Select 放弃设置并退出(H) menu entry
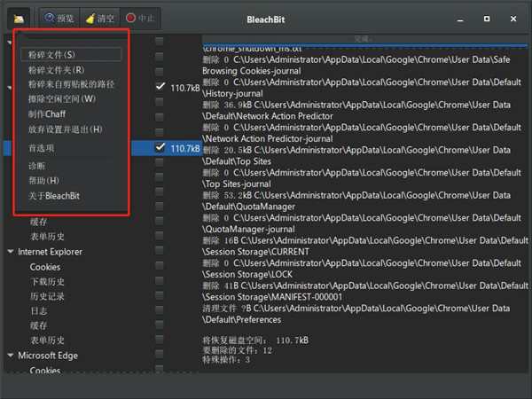The image size is (532, 399). tap(65, 129)
